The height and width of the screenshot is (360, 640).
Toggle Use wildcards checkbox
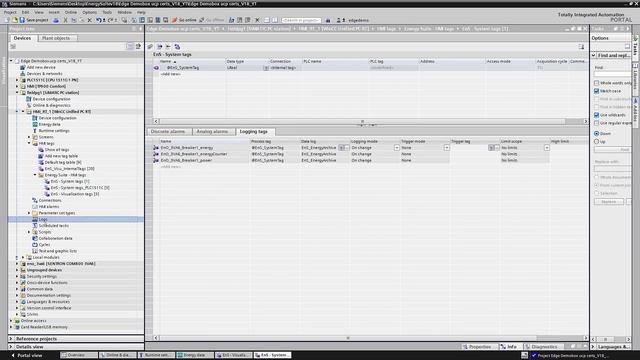[x=596, y=115]
